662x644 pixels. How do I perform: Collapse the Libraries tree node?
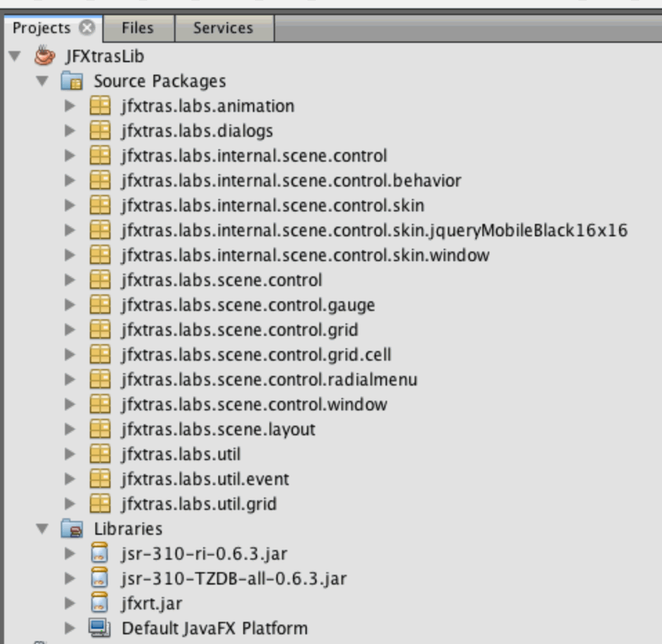[x=43, y=529]
